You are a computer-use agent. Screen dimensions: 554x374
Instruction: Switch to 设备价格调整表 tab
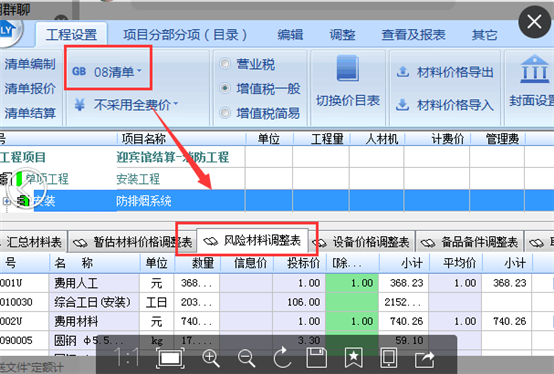pyautogui.click(x=361, y=242)
